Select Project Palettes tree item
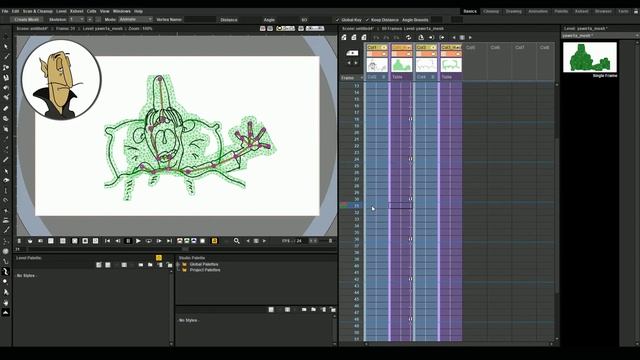The height and width of the screenshot is (360, 640). [205, 270]
